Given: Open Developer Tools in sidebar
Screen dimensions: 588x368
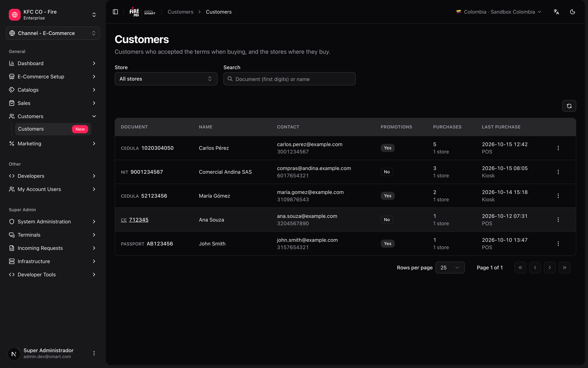Looking at the screenshot, I should pyautogui.click(x=53, y=275).
